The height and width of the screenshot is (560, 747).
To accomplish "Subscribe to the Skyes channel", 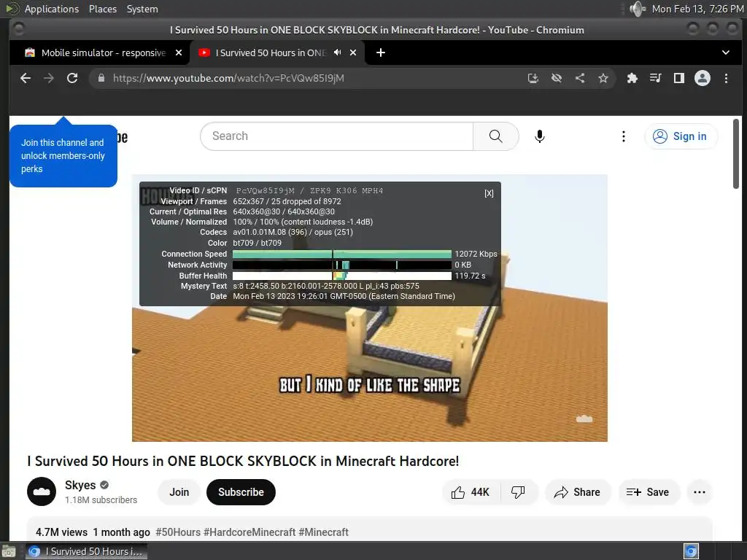I will pyautogui.click(x=241, y=492).
